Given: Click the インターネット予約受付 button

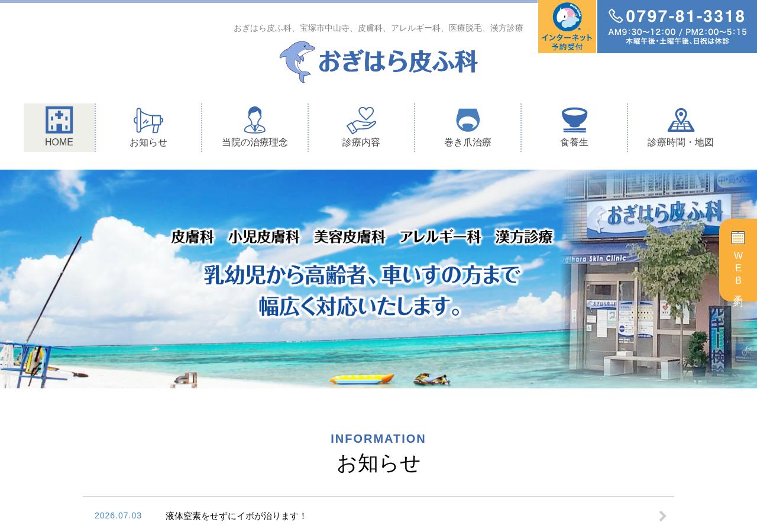Looking at the screenshot, I should pyautogui.click(x=567, y=27).
